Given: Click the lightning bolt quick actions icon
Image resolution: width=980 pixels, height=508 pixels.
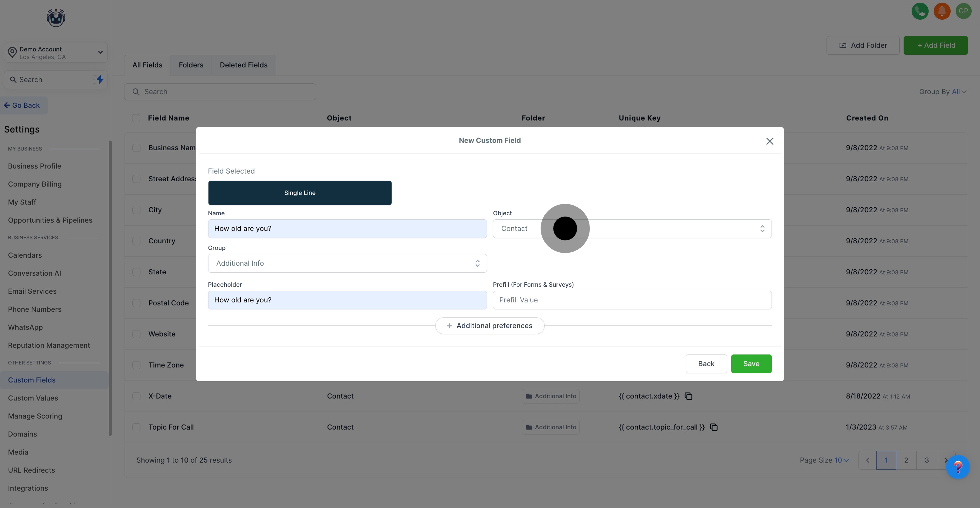Looking at the screenshot, I should click(100, 79).
